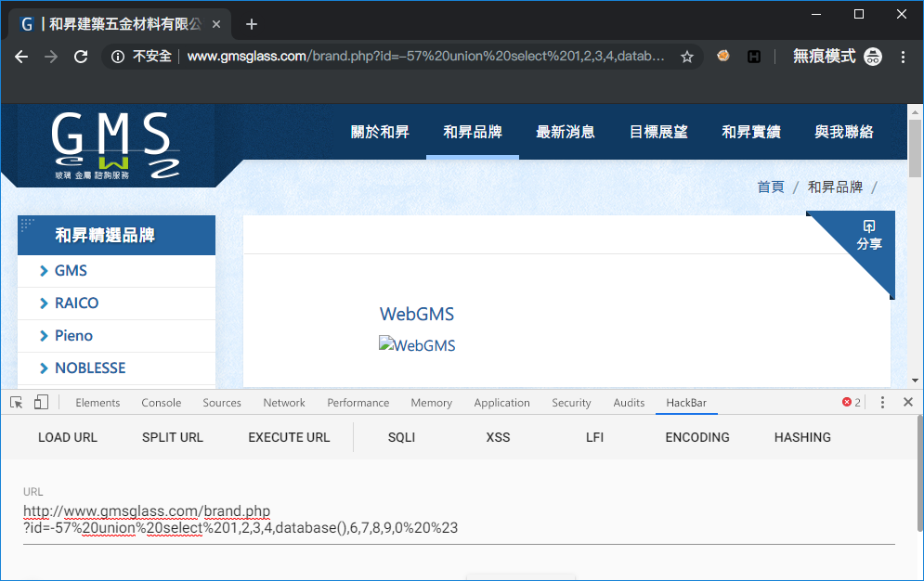Click the 分享 share ribbon icon
Screen dimensions: 924x581
tap(868, 236)
